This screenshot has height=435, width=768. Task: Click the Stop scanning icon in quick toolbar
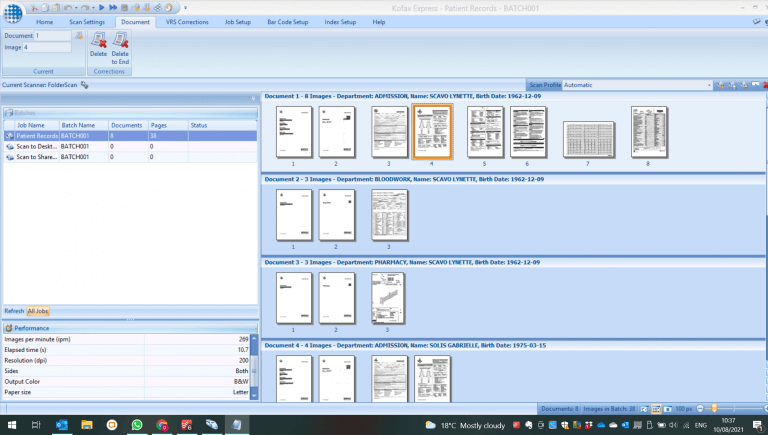pyautogui.click(x=123, y=8)
